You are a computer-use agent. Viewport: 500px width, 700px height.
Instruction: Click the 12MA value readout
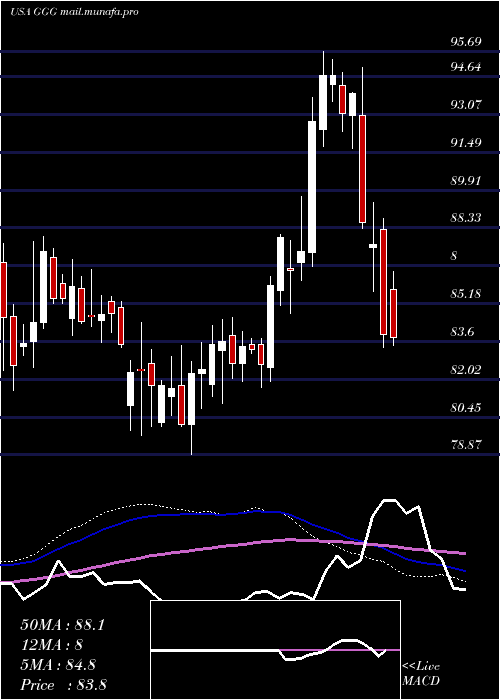tap(52, 645)
